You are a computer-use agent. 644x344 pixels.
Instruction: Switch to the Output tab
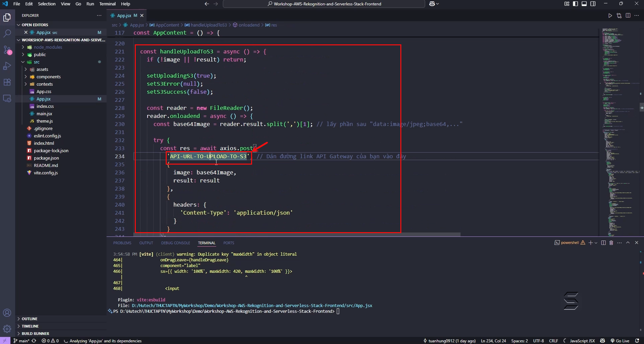pos(146,243)
